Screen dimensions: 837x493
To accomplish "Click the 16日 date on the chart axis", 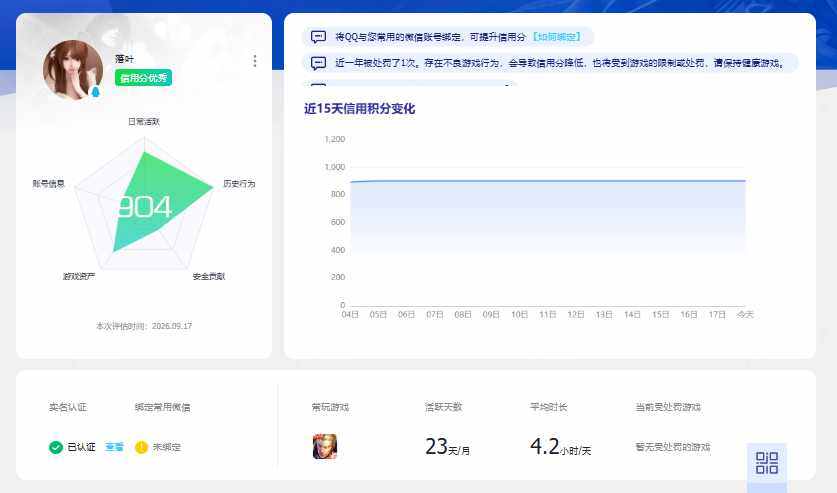I will [x=689, y=315].
